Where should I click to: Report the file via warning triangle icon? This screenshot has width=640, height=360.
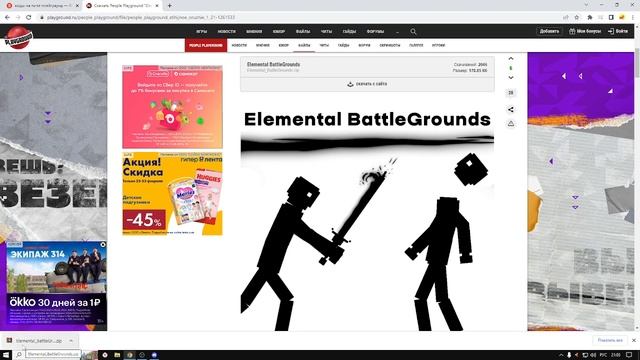[x=511, y=123]
